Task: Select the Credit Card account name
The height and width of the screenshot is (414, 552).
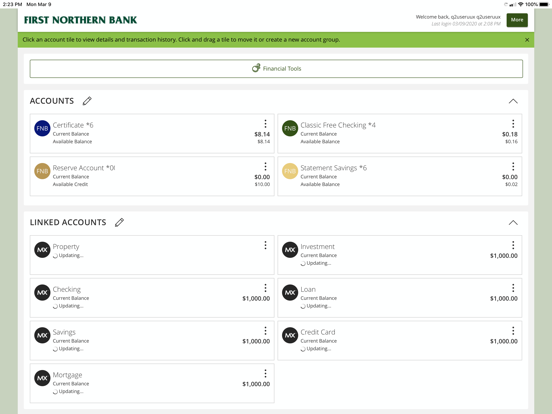Action: pyautogui.click(x=318, y=332)
